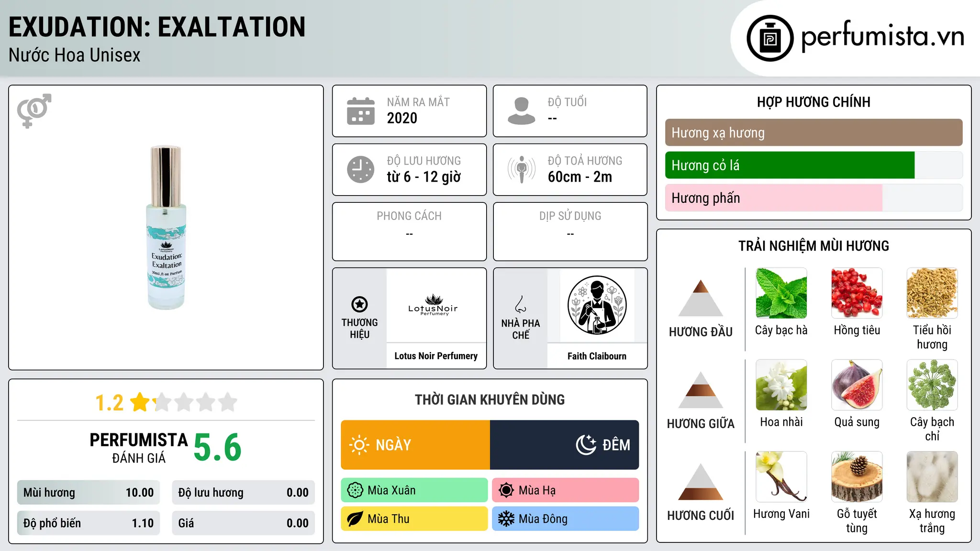The width and height of the screenshot is (980, 551).
Task: Click the longevity value từ 6 - 12 giờ
Action: coord(423,177)
